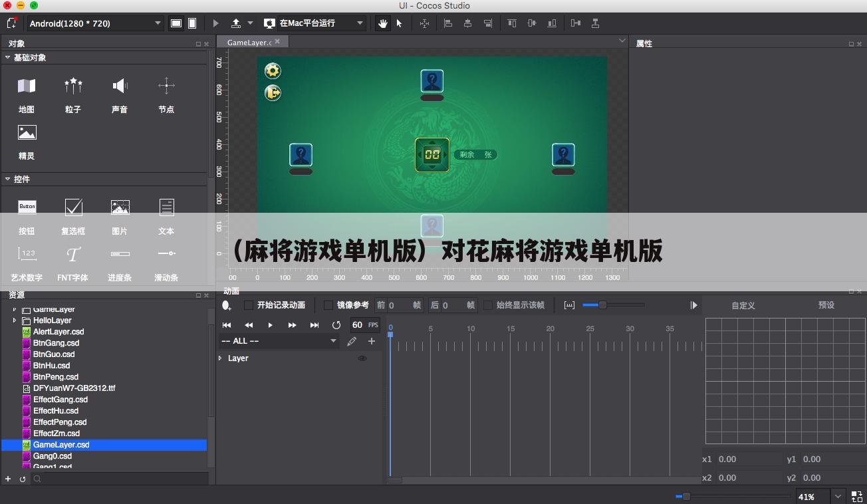This screenshot has height=504, width=867.
Task: Distribute selected objects vertically
Action: click(596, 23)
